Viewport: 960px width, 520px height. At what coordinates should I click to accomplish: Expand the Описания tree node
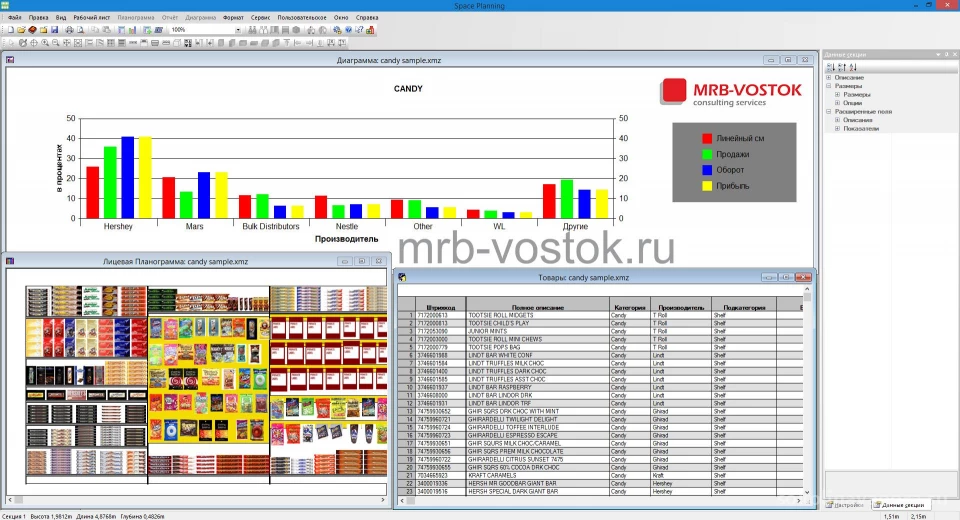click(838, 120)
